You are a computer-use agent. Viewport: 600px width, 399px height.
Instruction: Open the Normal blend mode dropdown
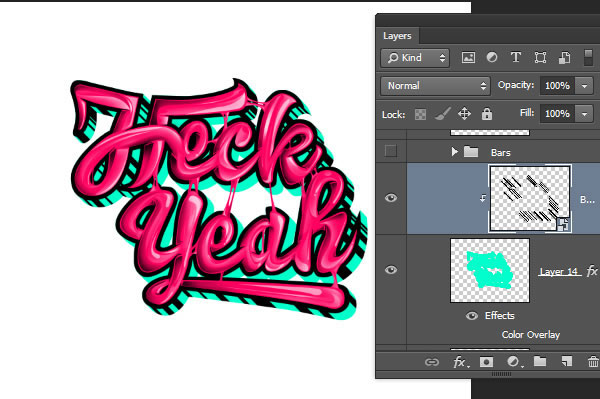click(x=435, y=86)
